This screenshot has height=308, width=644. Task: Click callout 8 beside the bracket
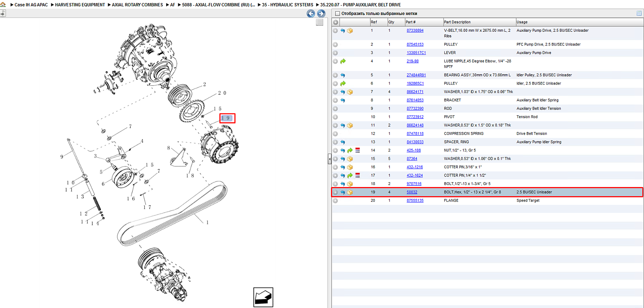tap(169, 148)
